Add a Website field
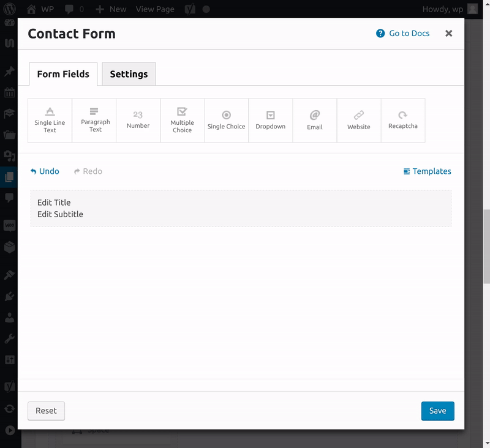Viewport: 490px width, 448px height. pos(359,121)
